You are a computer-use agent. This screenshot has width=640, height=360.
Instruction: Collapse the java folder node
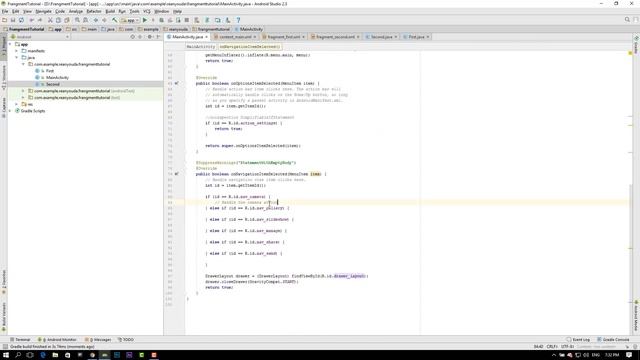click(x=17, y=58)
